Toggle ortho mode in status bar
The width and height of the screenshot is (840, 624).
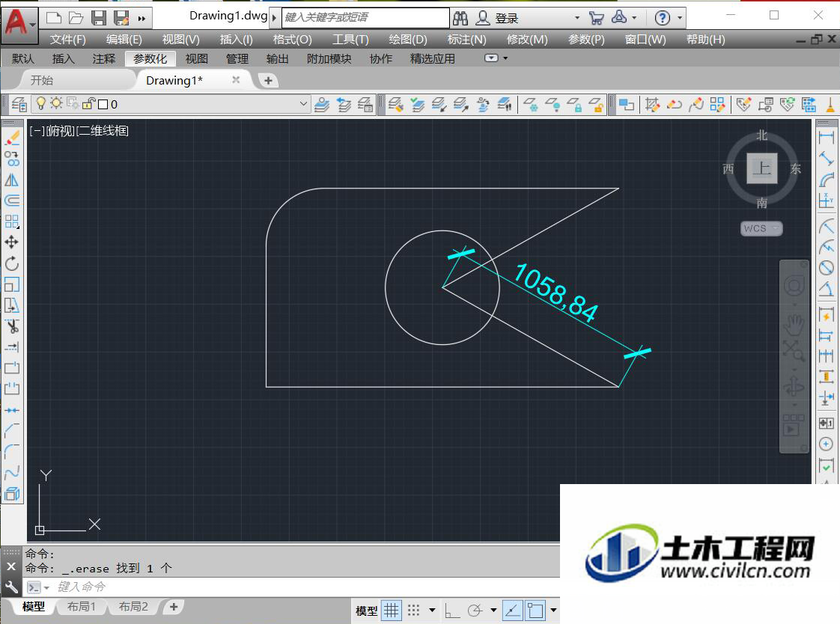(452, 610)
